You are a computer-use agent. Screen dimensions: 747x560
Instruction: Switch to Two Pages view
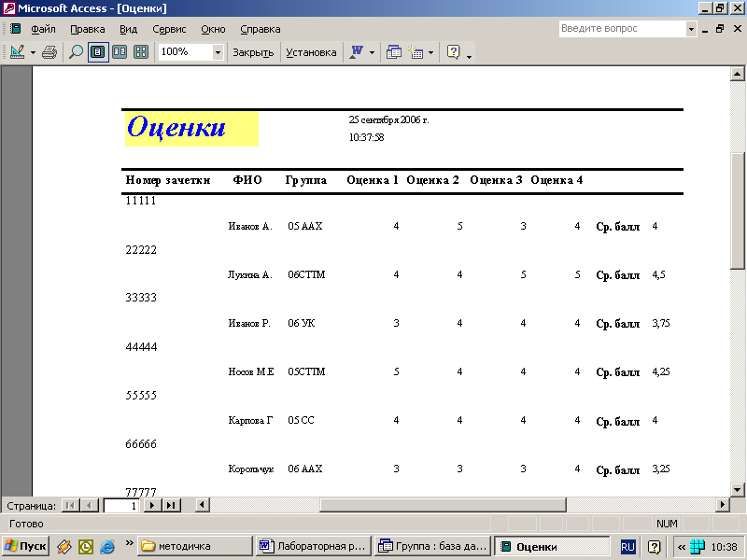point(120,52)
